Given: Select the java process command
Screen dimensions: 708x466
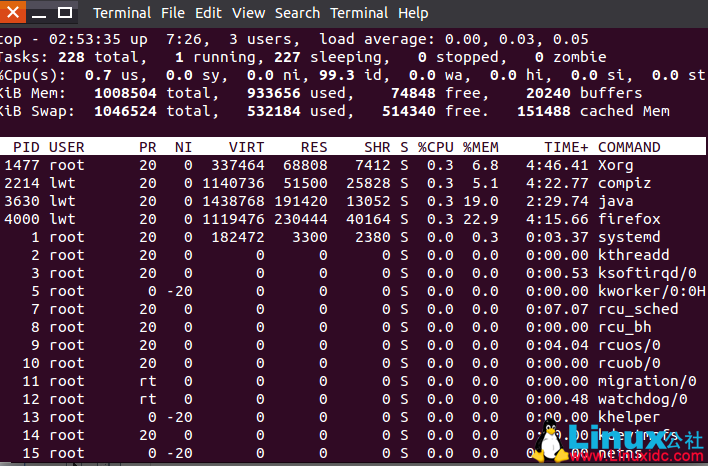Looking at the screenshot, I should pos(616,201).
